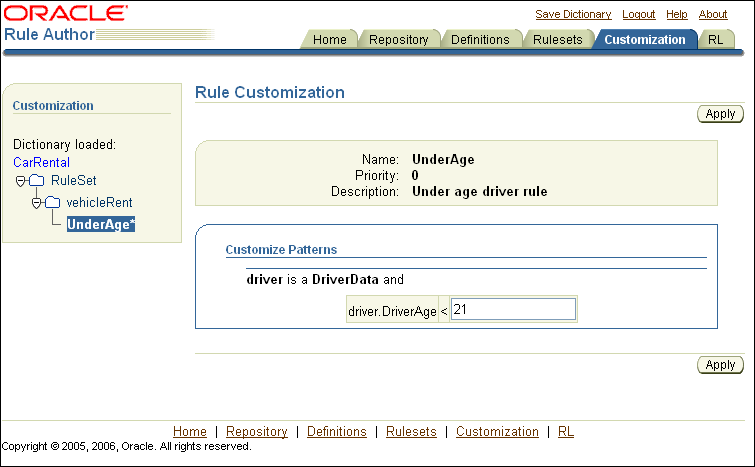This screenshot has height=467, width=755.
Task: Switch to the Repository tab
Action: (x=399, y=39)
